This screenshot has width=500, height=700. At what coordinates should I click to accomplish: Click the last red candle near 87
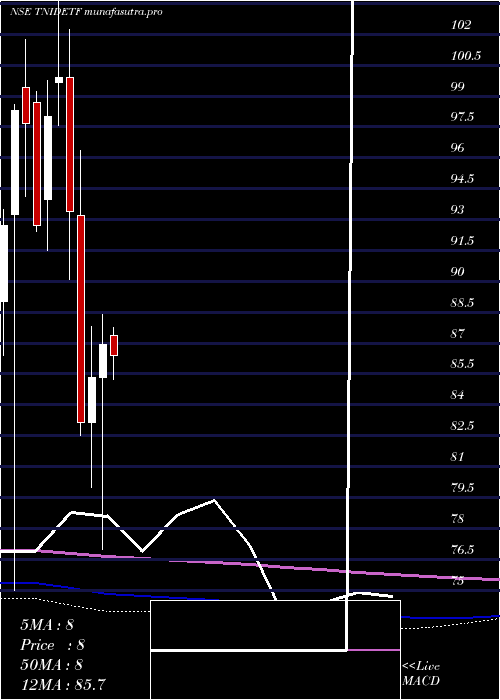[114, 345]
